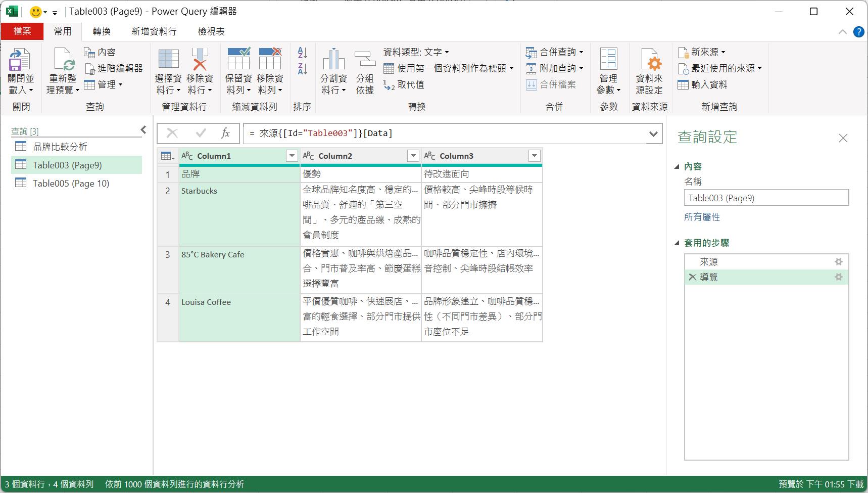This screenshot has height=493, width=868.
Task: Delete the 導覽 applied step
Action: (x=692, y=277)
